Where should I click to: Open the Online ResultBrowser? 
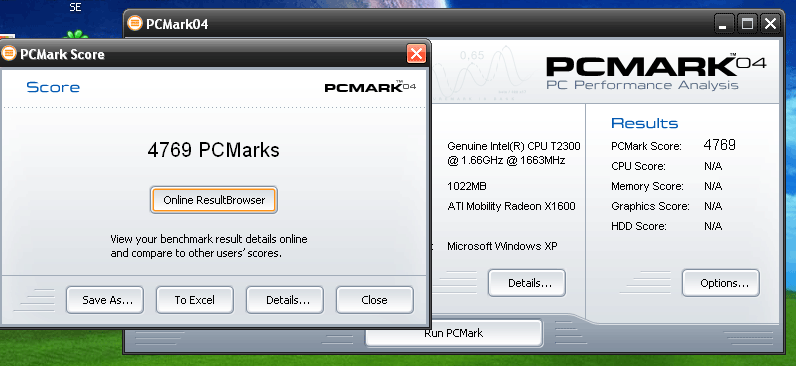tap(214, 200)
